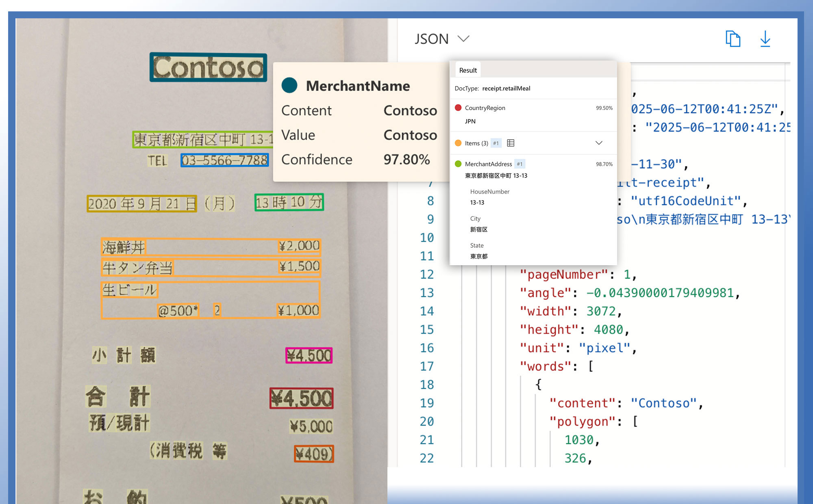Select the CountryRegion red color dot

click(x=458, y=108)
